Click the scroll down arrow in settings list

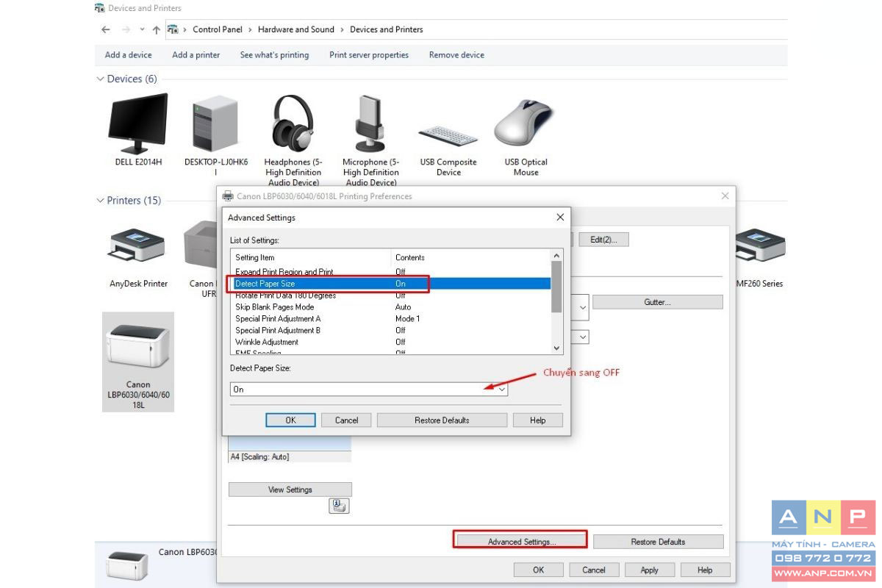556,348
